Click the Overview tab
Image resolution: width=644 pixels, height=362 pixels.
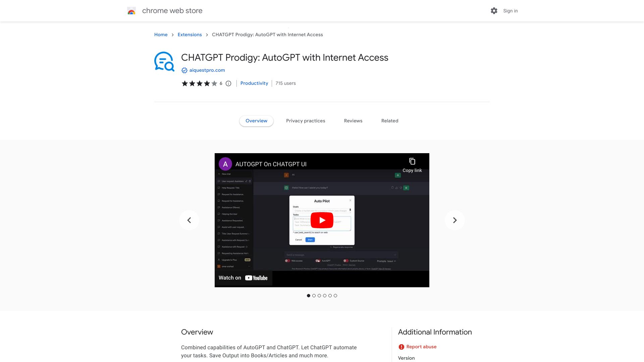257,121
